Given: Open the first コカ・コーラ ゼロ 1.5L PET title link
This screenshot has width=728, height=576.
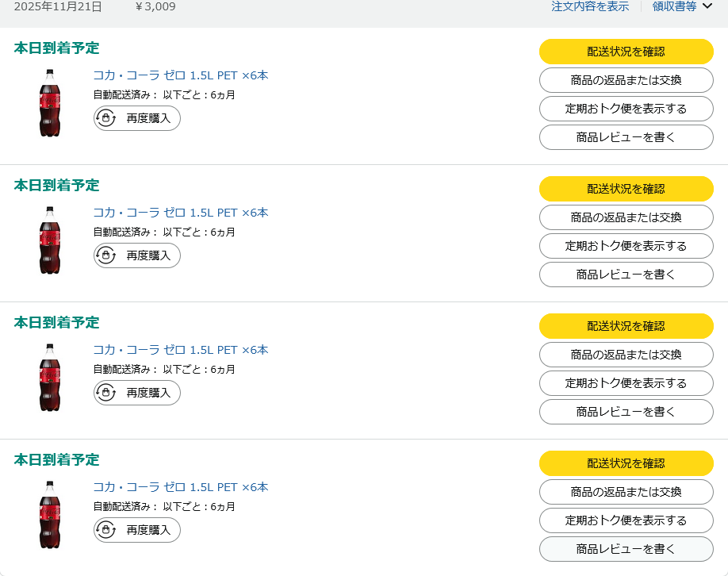Looking at the screenshot, I should pos(181,76).
